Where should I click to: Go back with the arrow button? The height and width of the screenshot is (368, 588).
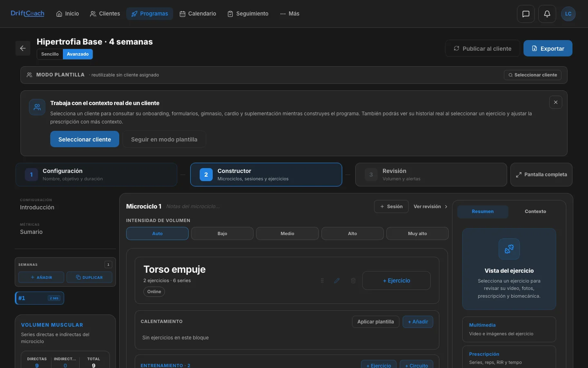[x=23, y=48]
